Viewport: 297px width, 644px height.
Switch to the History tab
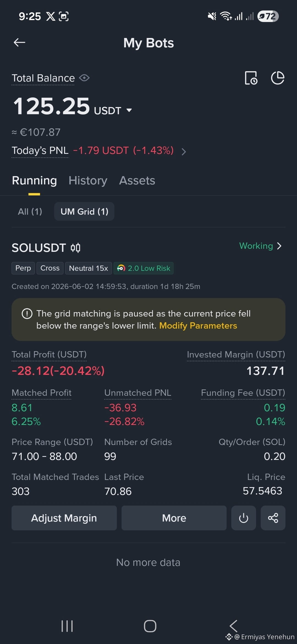point(88,181)
